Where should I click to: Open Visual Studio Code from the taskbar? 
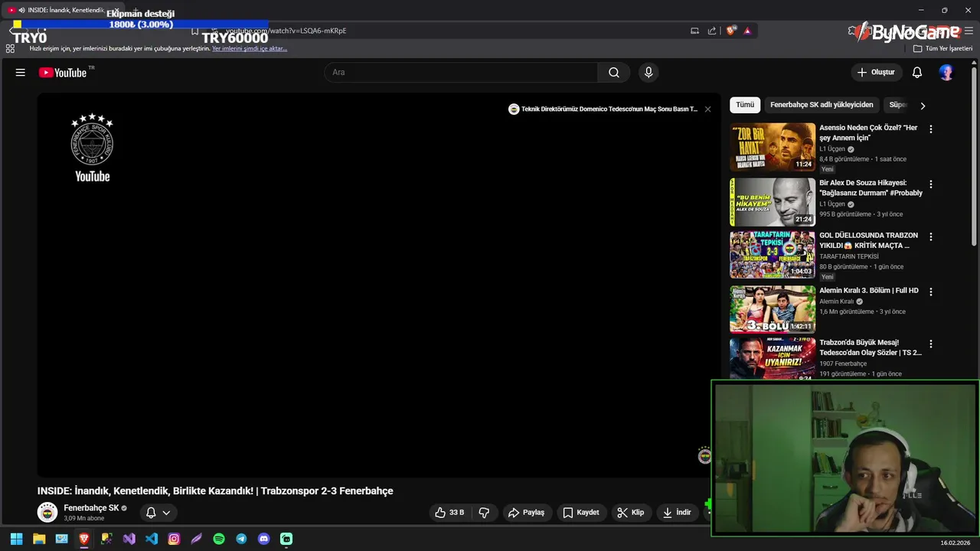point(152,539)
